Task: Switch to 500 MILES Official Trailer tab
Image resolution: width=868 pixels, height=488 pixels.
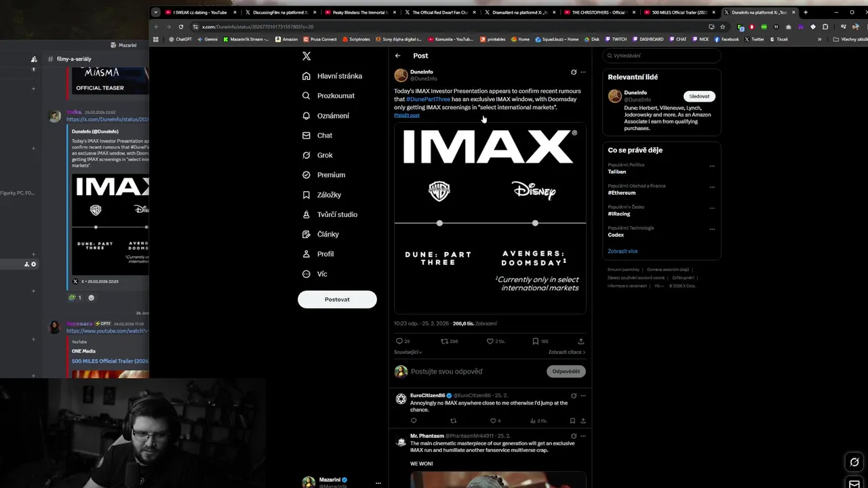Action: pyautogui.click(x=679, y=12)
